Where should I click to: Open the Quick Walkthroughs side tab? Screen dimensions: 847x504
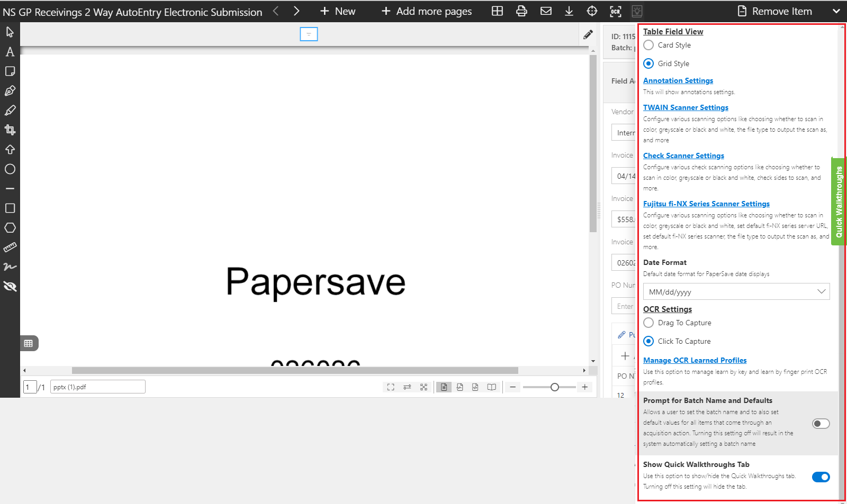(839, 201)
